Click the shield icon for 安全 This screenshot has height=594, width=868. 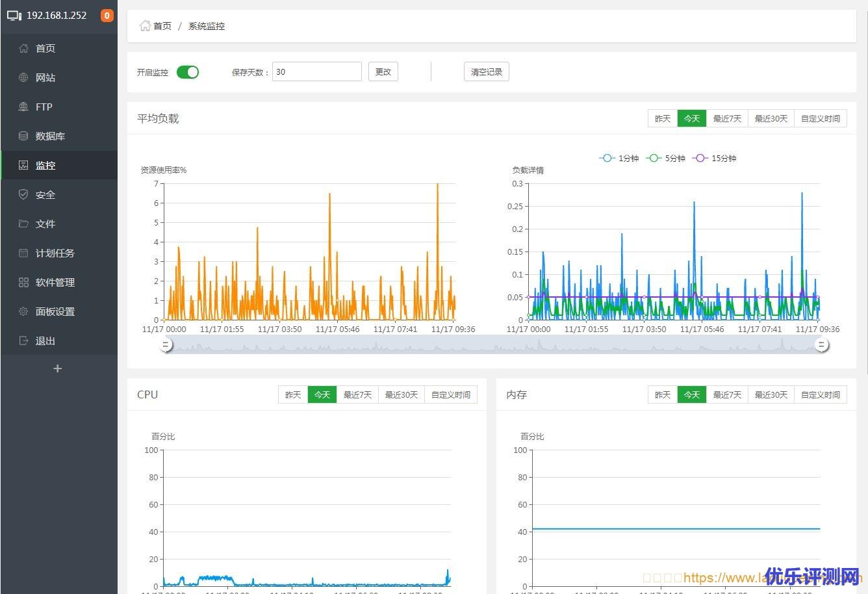[x=23, y=194]
